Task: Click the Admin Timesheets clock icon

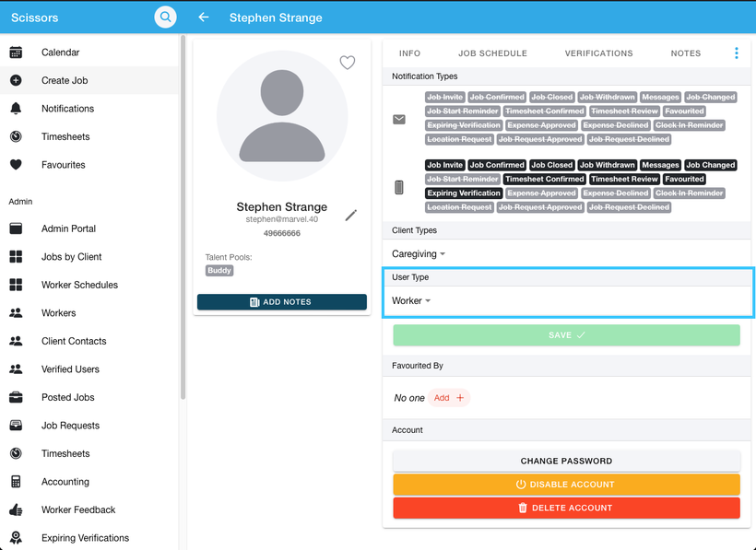Action: (x=16, y=453)
